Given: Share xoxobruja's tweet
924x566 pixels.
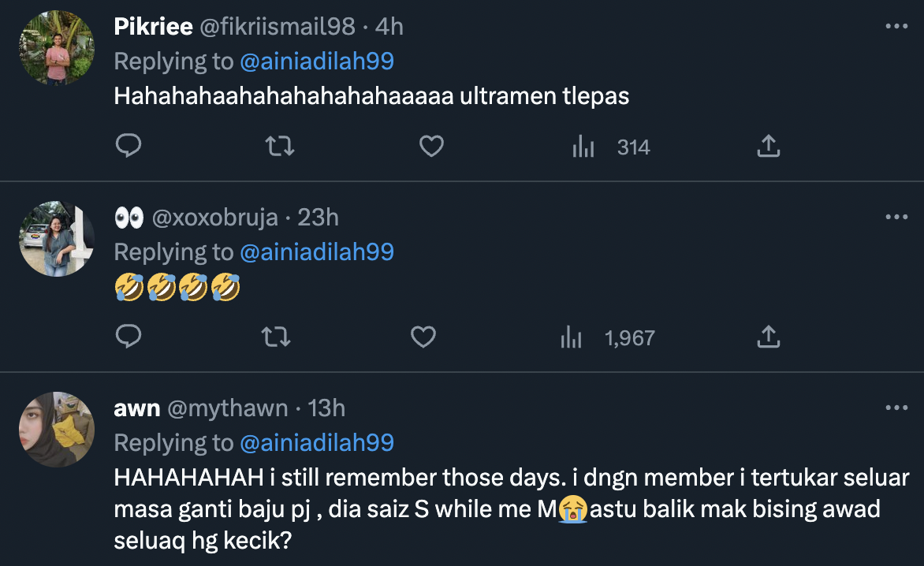Looking at the screenshot, I should coord(768,337).
